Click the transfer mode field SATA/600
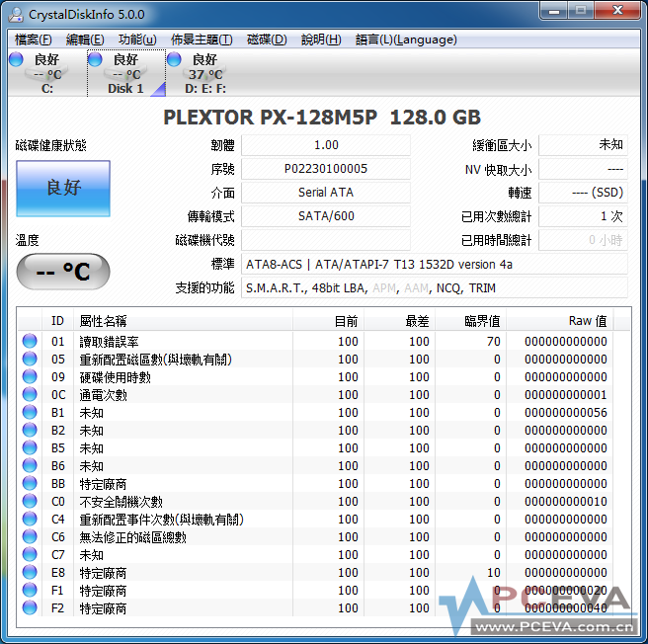 (x=326, y=216)
